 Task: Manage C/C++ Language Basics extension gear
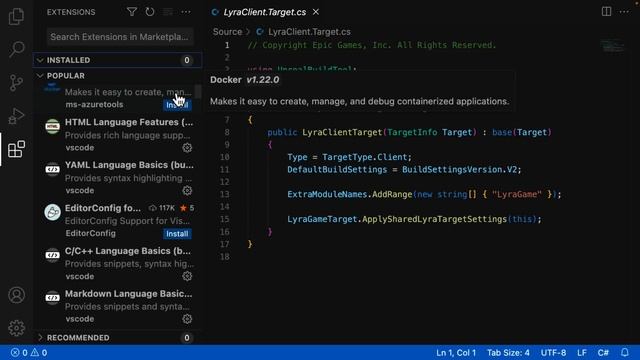click(187, 276)
